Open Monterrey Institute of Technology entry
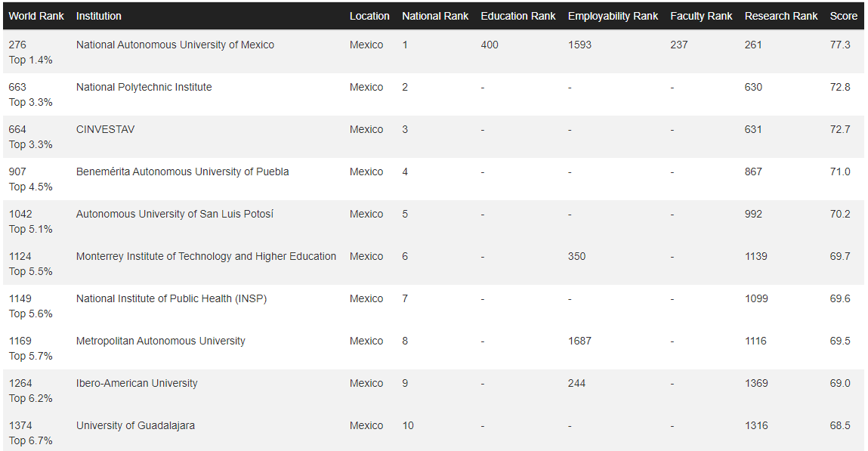This screenshot has height=451, width=868. click(x=206, y=256)
